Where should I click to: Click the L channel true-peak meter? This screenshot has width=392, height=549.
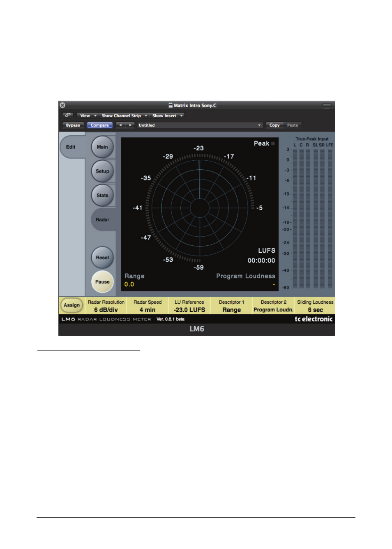click(295, 218)
